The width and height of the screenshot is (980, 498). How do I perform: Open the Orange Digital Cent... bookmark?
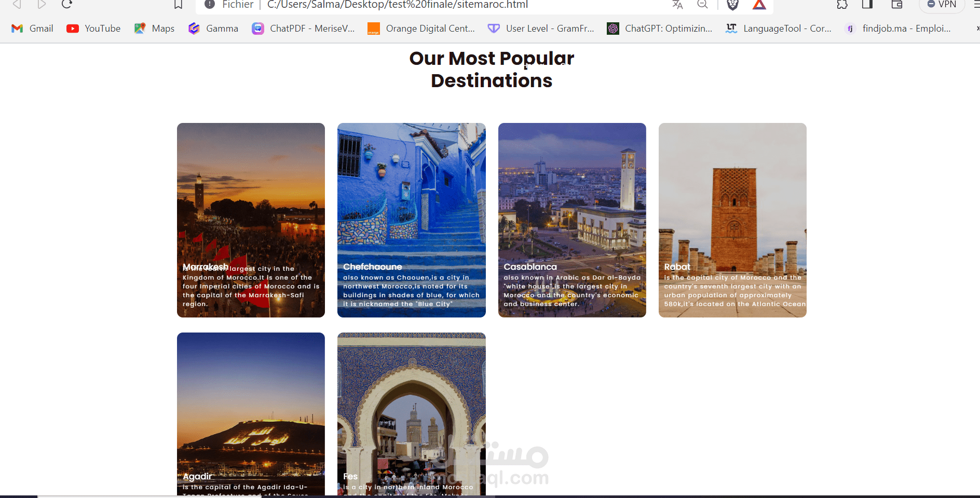tap(421, 29)
